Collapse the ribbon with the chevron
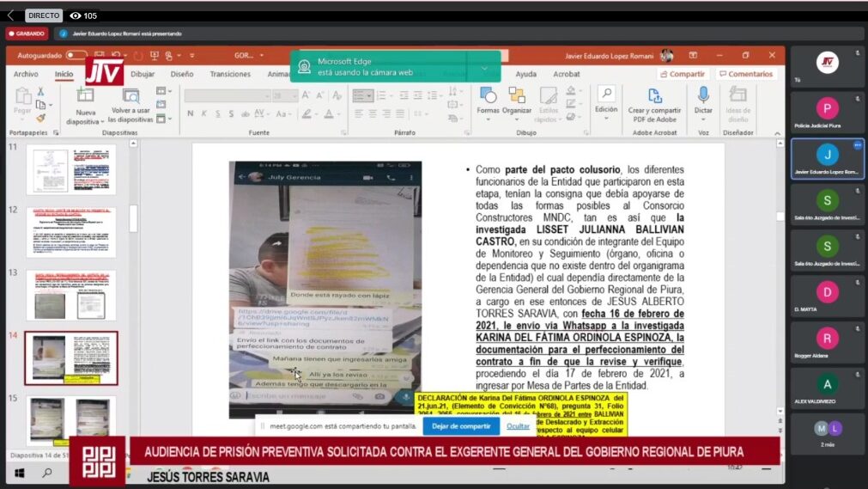 (776, 133)
